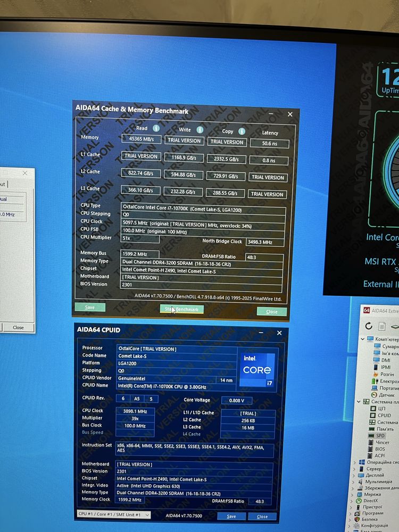The width and height of the screenshot is (399, 532).
Task: Expand the Операційна система node
Action: coord(355,462)
